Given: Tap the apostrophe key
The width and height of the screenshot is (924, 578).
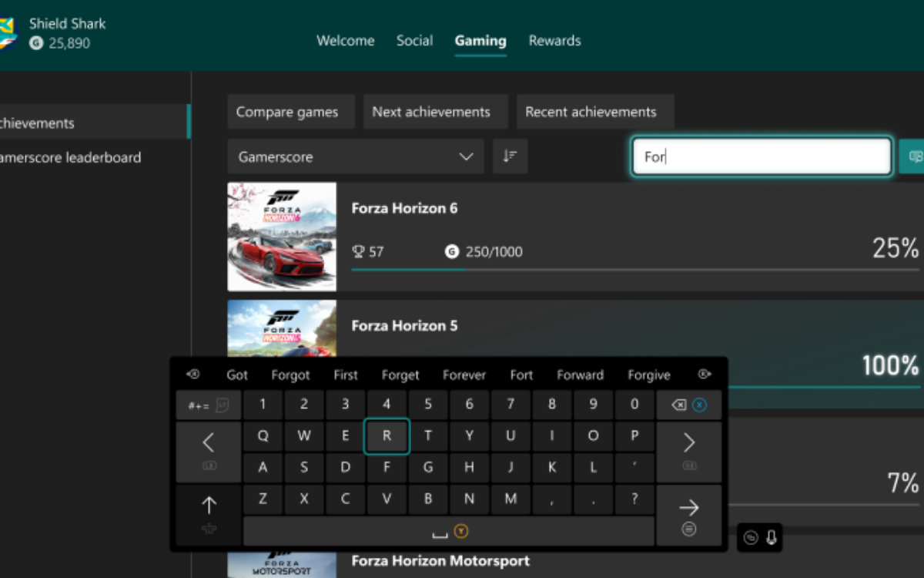Looking at the screenshot, I should (634, 468).
